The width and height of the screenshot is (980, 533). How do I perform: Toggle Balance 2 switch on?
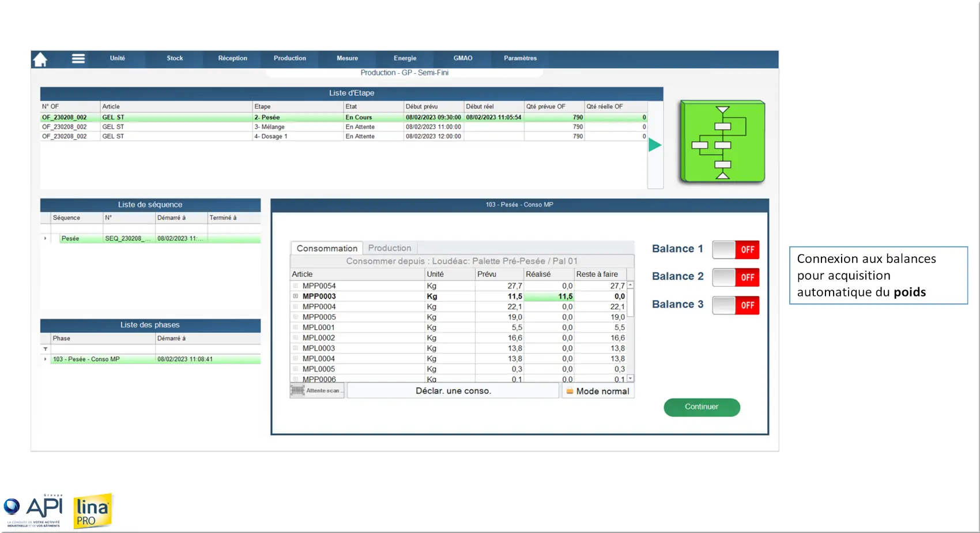pyautogui.click(x=736, y=277)
